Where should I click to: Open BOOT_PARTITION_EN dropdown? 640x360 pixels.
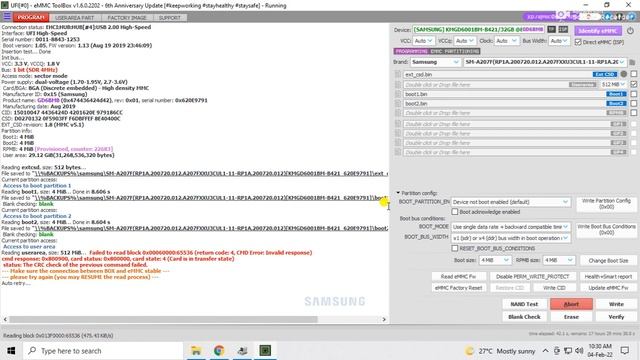coord(510,202)
